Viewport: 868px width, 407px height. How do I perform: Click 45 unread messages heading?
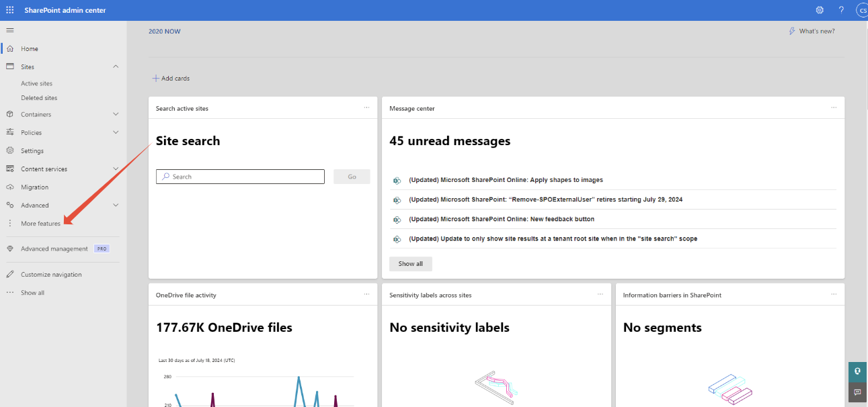[x=450, y=141]
